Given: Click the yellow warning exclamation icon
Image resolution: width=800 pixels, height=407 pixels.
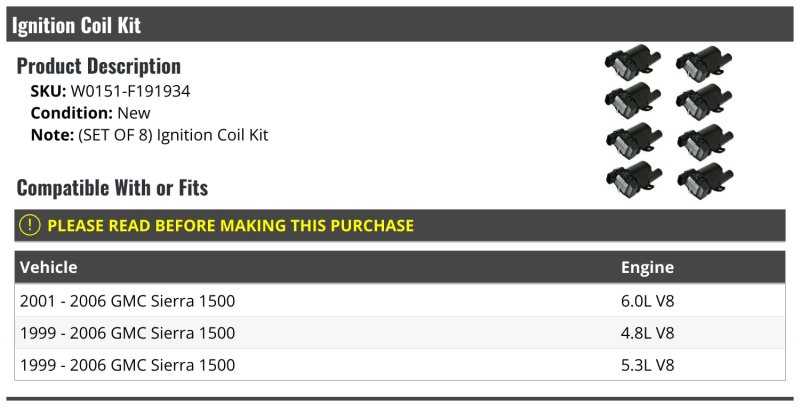Looking at the screenshot, I should click(x=30, y=225).
